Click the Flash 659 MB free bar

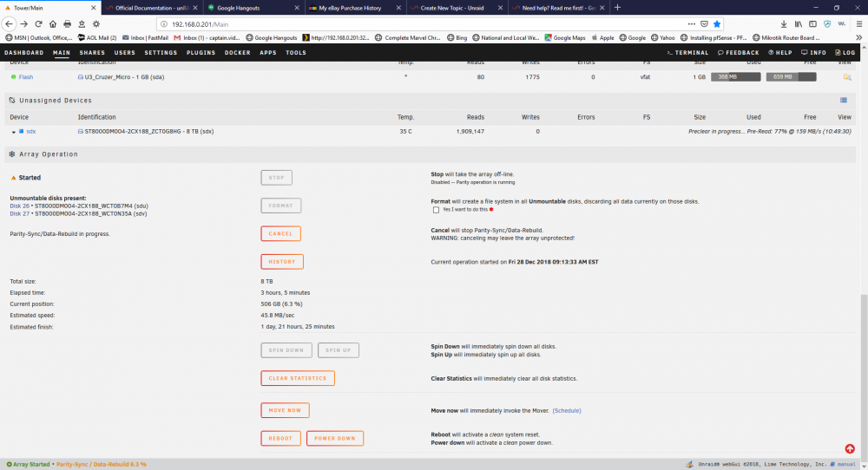pyautogui.click(x=791, y=77)
